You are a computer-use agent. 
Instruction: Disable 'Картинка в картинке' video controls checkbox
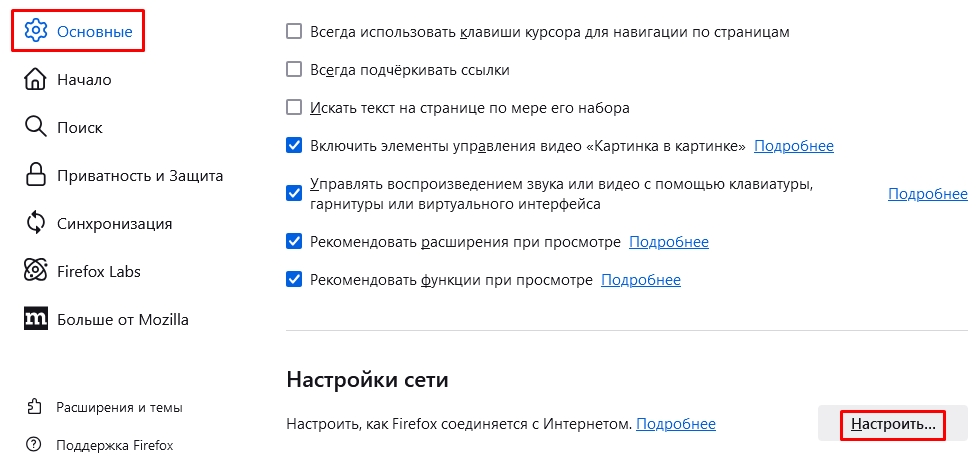click(294, 146)
